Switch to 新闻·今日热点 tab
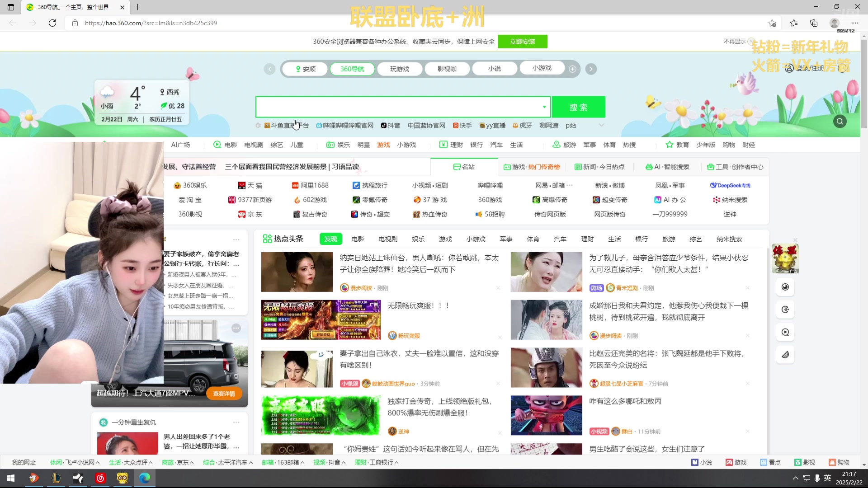Viewport: 868px width, 488px height. [599, 167]
